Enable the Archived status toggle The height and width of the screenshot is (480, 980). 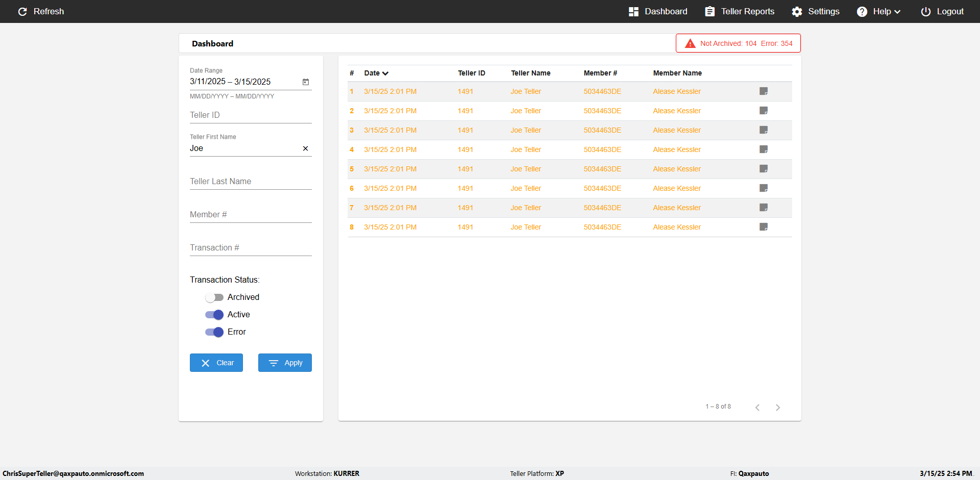pyautogui.click(x=214, y=297)
